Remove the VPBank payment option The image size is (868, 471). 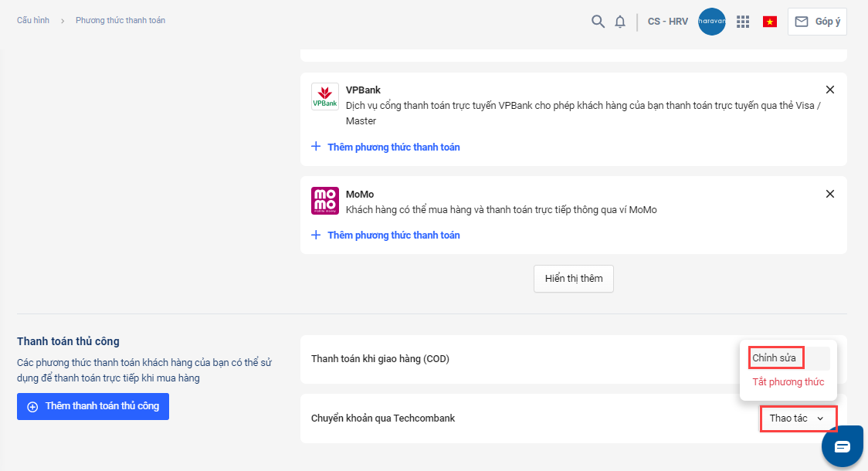tap(830, 90)
